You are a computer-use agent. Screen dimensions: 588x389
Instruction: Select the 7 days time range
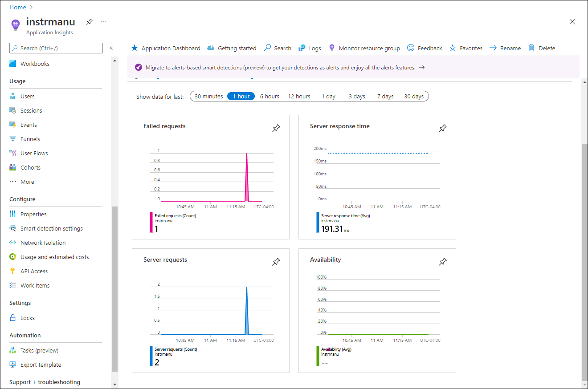pyautogui.click(x=385, y=96)
